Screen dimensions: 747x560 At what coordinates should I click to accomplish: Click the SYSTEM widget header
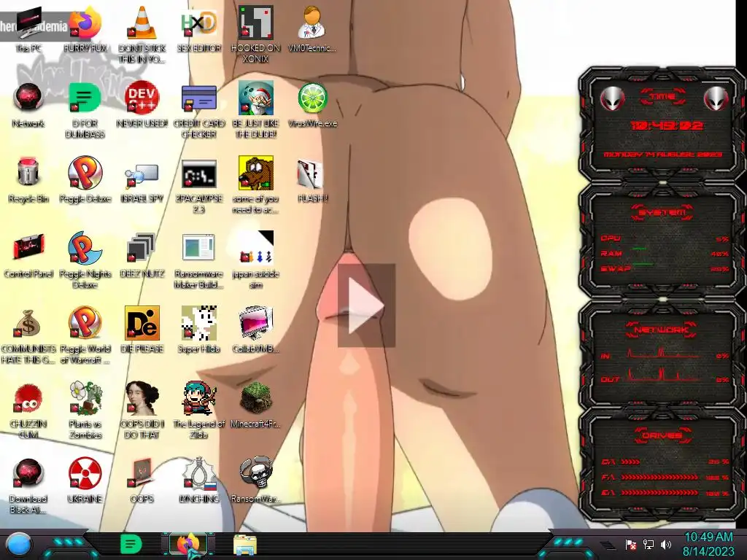[662, 212]
